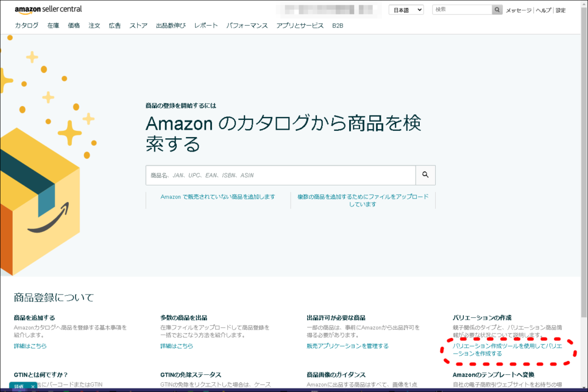The width and height of the screenshot is (588, 392).
Task: Open the 設定 link in the header
Action: [560, 10]
